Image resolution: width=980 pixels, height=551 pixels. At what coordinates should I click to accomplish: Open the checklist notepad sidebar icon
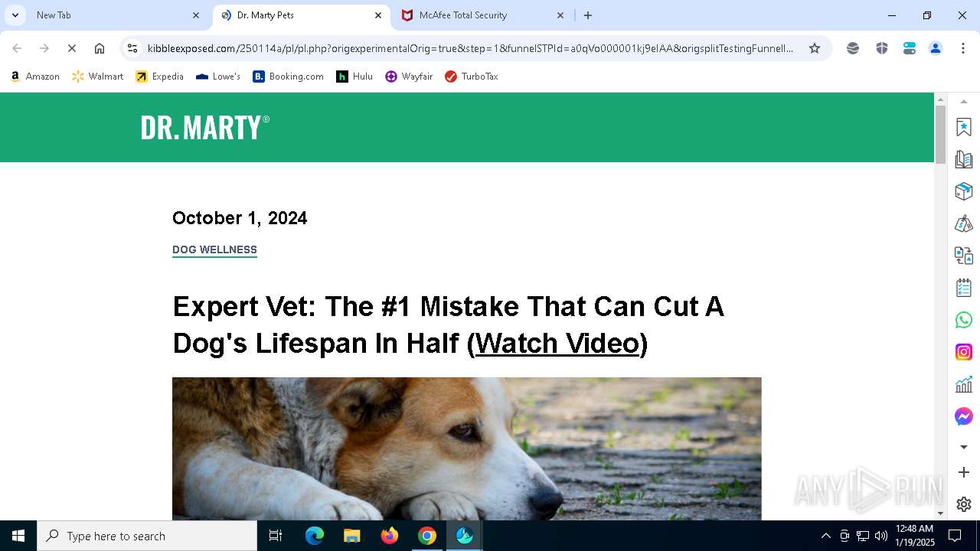coord(964,288)
